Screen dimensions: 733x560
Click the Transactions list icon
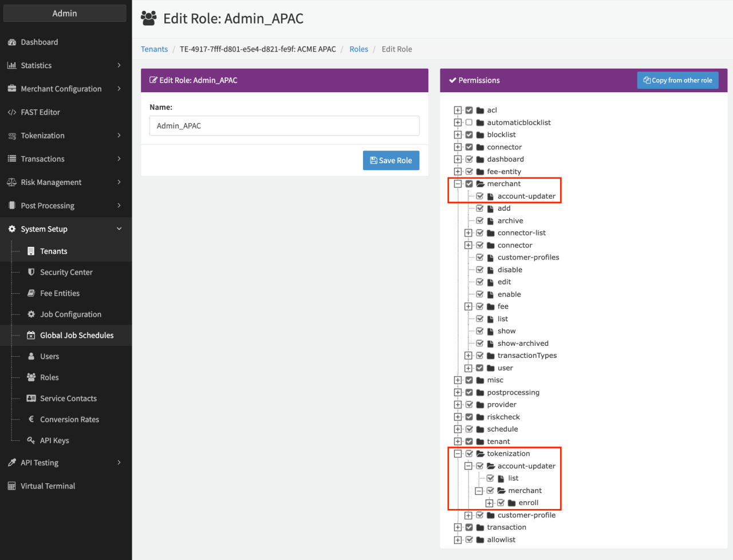11,159
